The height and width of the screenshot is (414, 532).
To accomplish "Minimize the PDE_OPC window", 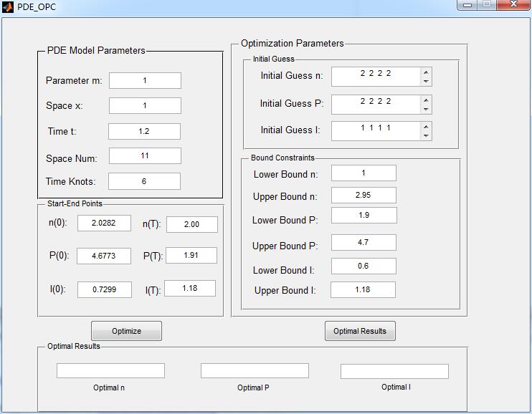I will tap(468, 5).
